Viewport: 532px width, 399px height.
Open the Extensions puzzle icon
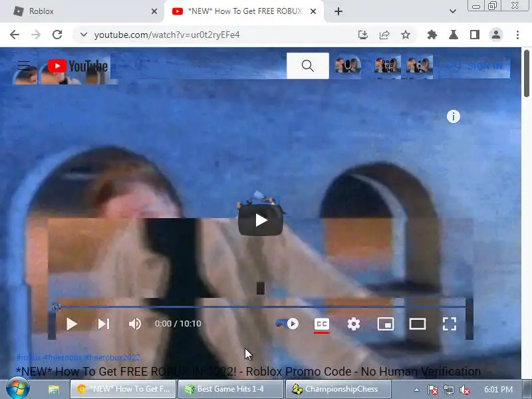coord(432,35)
